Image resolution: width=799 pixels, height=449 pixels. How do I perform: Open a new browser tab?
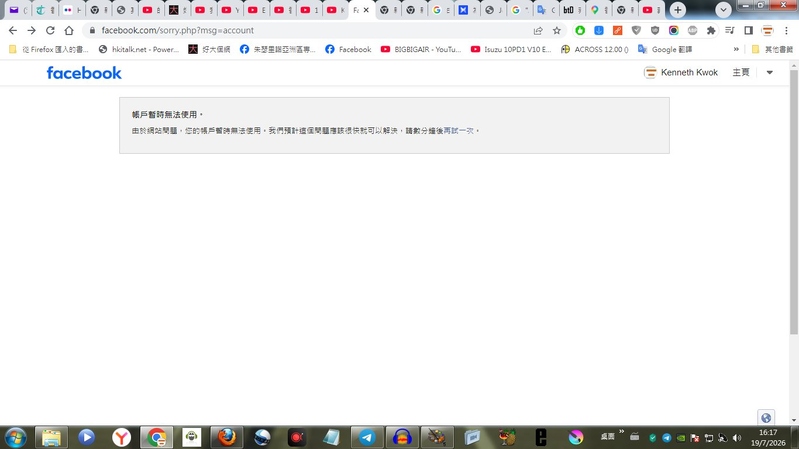tap(678, 10)
